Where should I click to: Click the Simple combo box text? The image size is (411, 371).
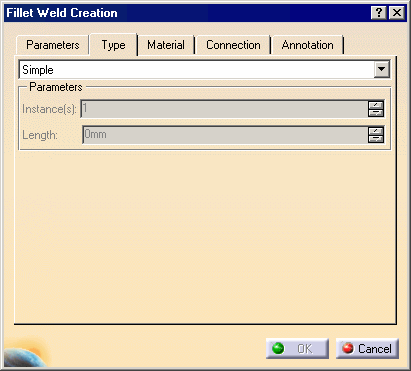click(38, 70)
